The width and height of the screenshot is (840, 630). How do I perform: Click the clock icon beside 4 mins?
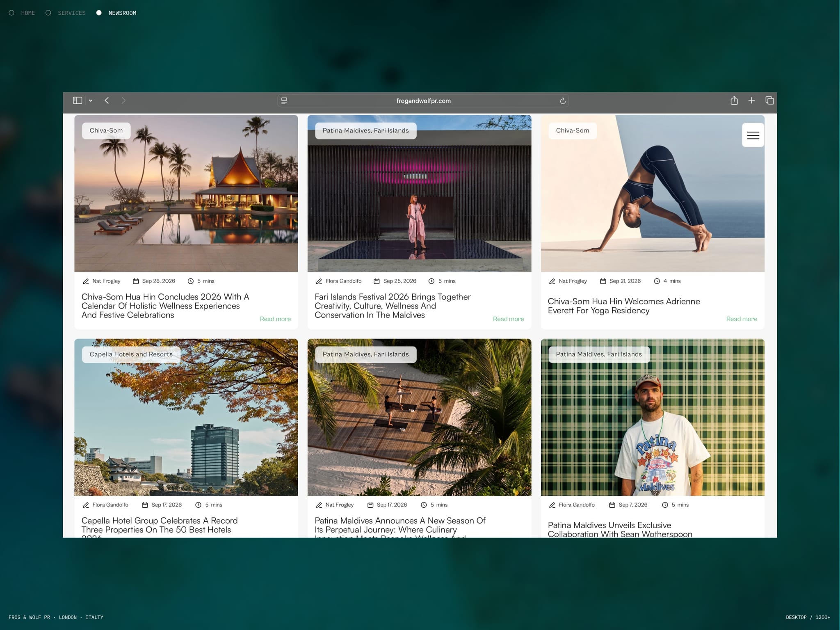coord(657,281)
